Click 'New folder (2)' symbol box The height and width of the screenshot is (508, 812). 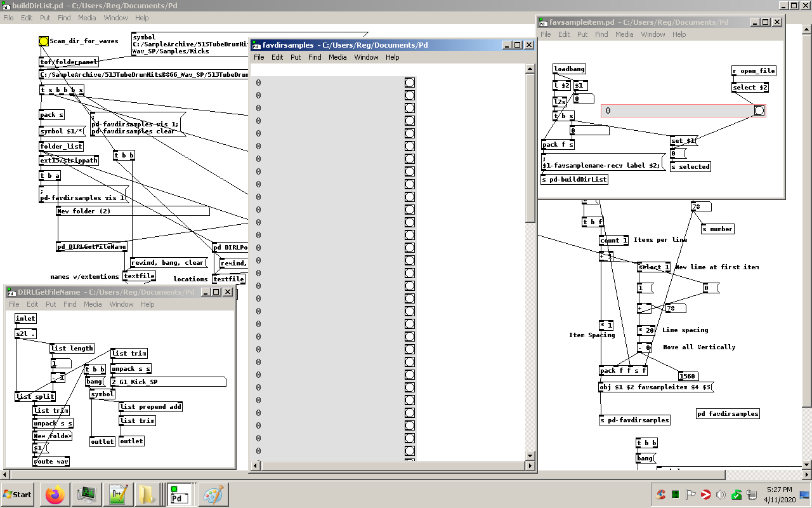(x=133, y=211)
